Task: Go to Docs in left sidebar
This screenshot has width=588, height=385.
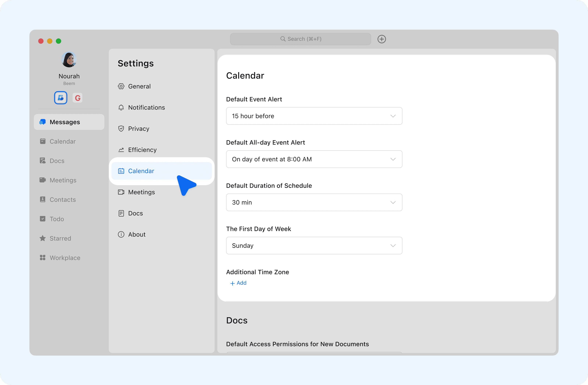Action: 57,161
